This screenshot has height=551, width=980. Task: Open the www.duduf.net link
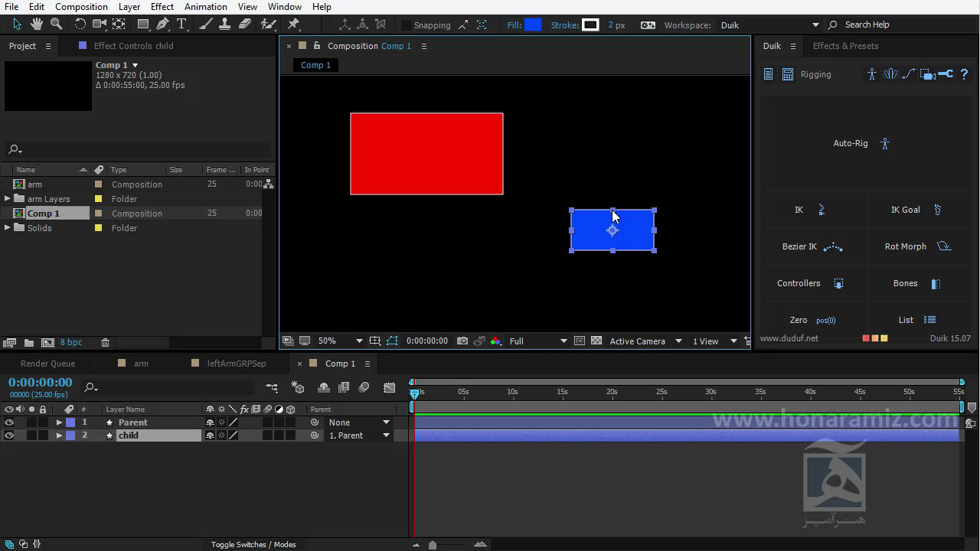[x=789, y=338]
